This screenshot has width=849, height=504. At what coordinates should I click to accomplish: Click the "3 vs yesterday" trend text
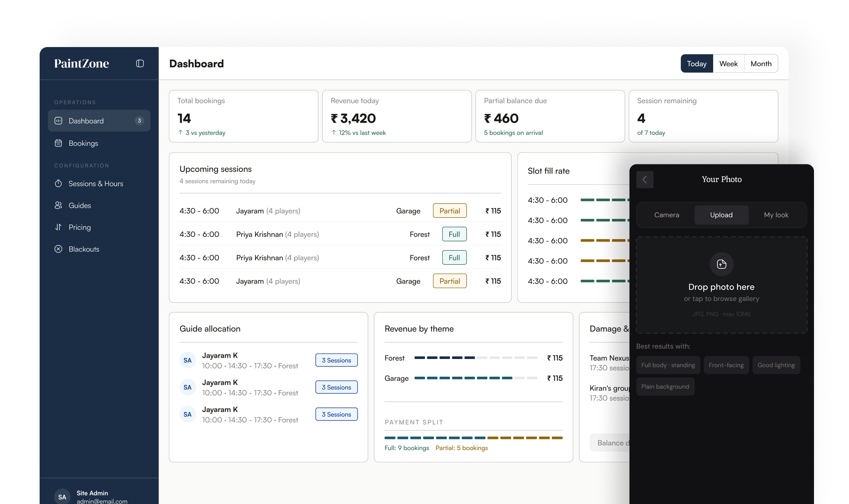205,133
